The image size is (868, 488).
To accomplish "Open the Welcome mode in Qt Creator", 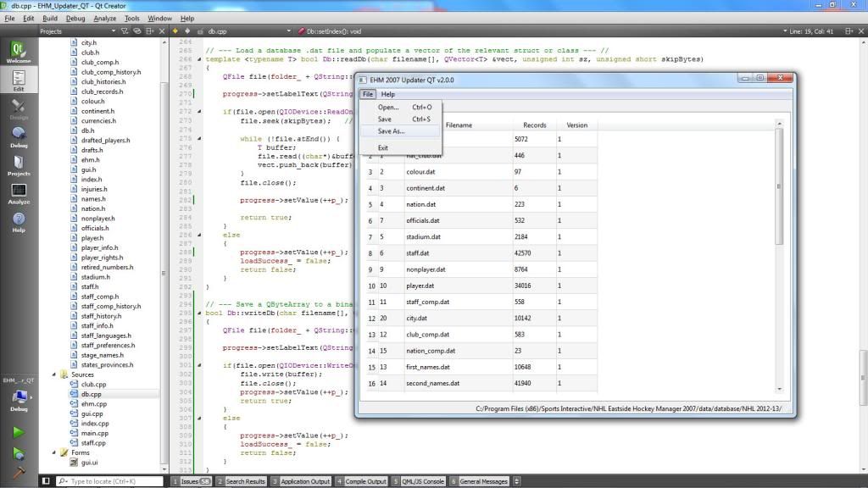I will click(19, 52).
